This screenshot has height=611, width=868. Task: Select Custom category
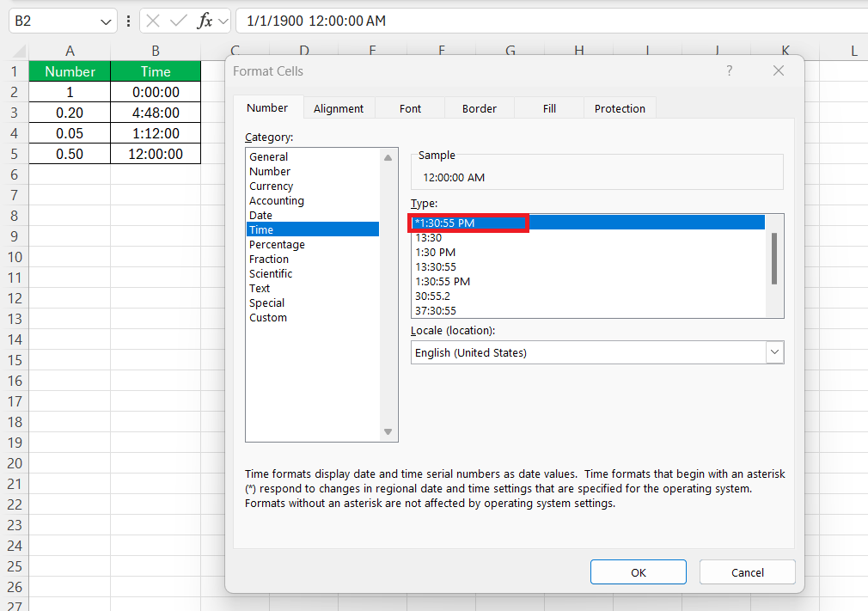313,318
